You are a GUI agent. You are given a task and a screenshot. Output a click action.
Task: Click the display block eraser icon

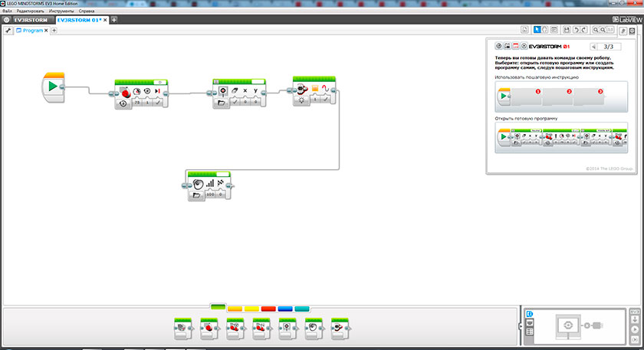pyautogui.click(x=235, y=90)
